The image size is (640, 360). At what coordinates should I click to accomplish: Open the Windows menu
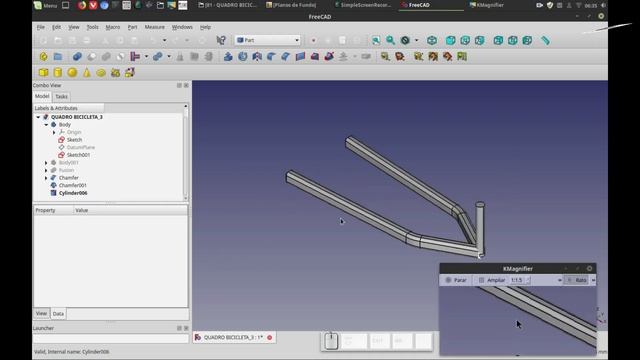point(182,27)
